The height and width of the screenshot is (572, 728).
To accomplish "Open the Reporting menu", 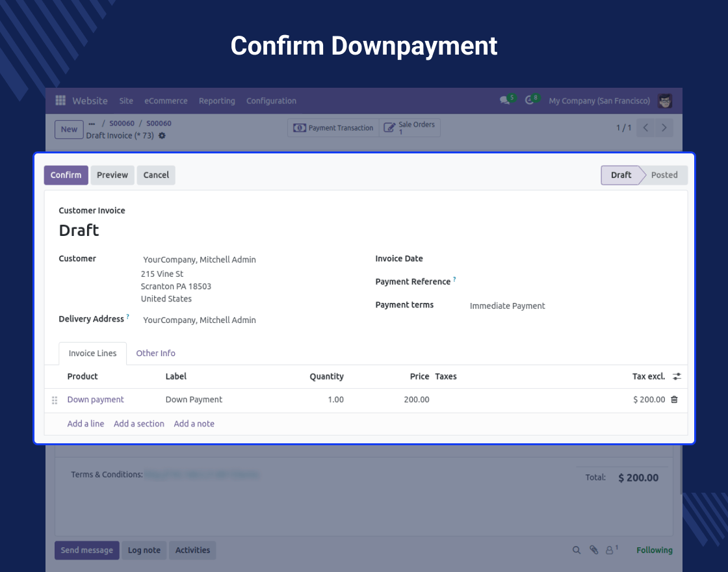I will click(x=217, y=101).
